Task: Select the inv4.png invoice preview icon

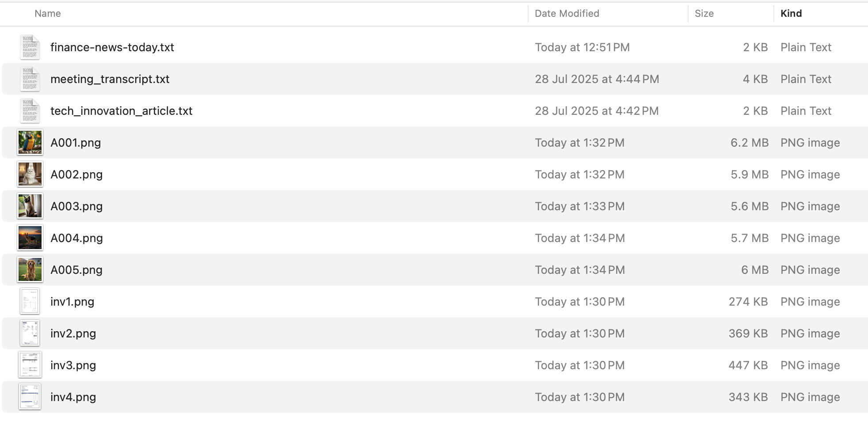Action: click(x=30, y=397)
